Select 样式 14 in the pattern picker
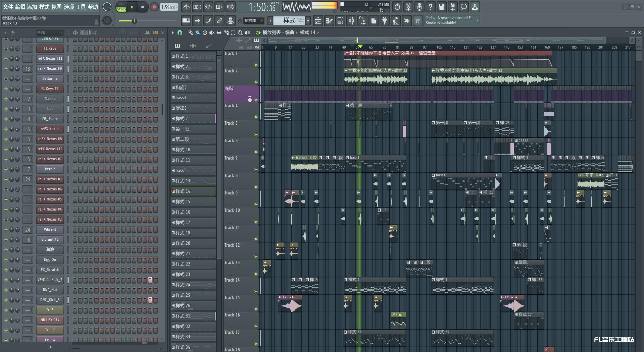This screenshot has width=644, height=352. tap(193, 191)
